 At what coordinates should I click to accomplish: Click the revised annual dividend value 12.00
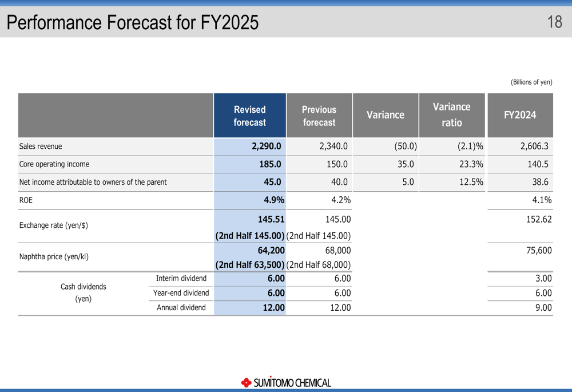click(272, 308)
